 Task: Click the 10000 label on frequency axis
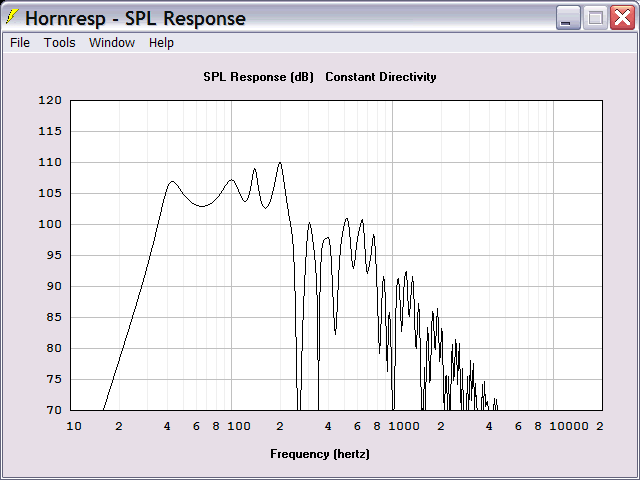click(x=569, y=427)
